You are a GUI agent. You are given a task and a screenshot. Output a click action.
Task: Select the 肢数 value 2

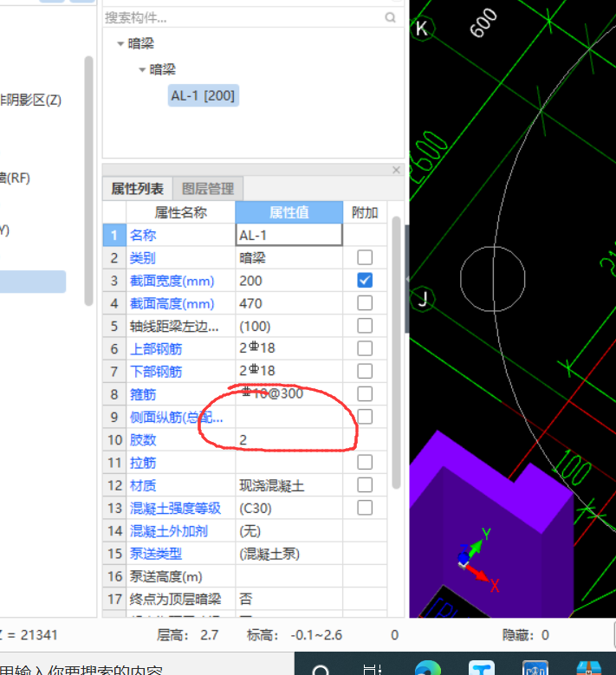(x=289, y=440)
